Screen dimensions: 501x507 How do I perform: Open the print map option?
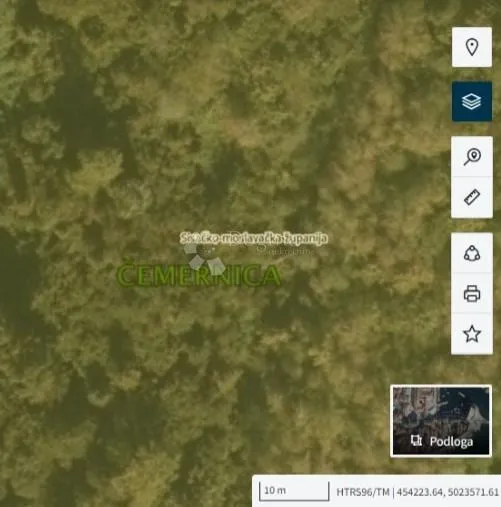tap(472, 293)
